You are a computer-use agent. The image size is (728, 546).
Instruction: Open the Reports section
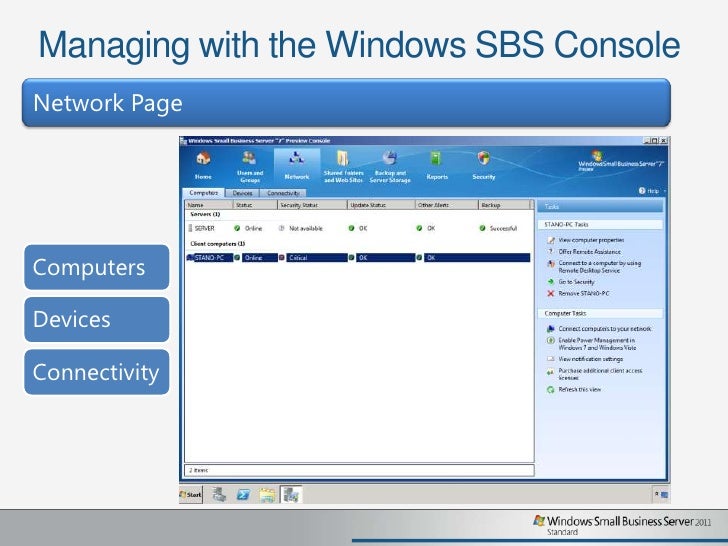(437, 165)
